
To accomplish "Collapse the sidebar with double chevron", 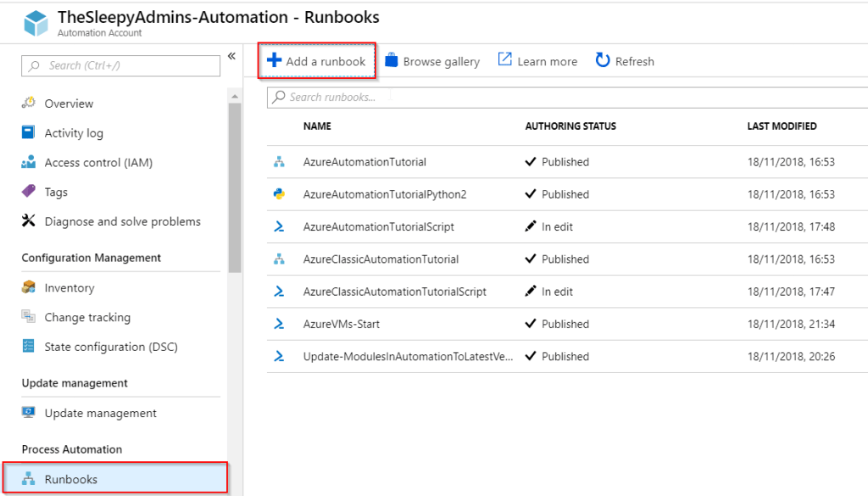I will tap(232, 56).
